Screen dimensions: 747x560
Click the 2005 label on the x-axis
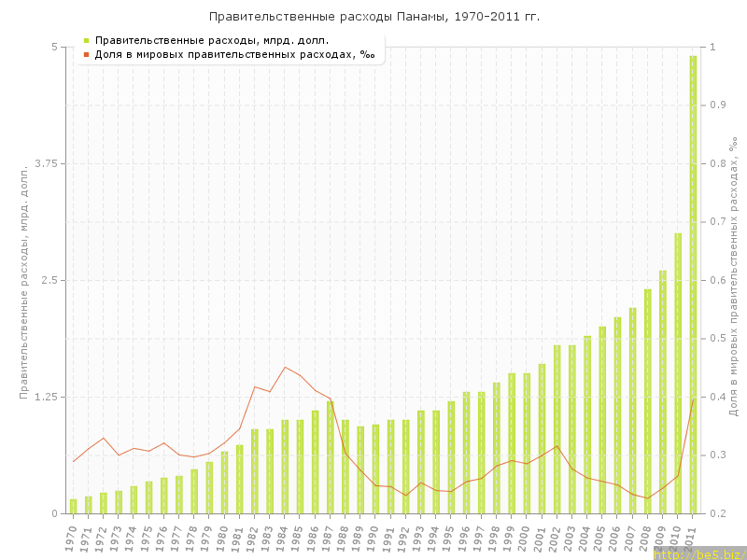(599, 537)
